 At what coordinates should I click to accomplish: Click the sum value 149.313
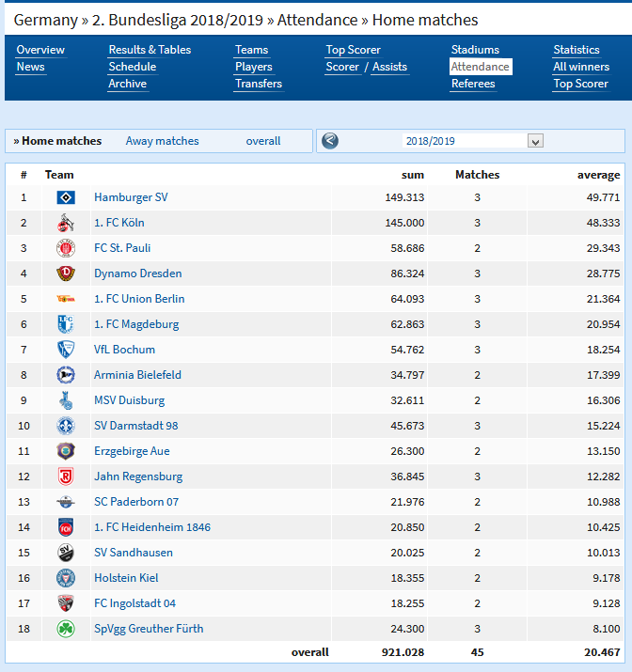point(404,197)
